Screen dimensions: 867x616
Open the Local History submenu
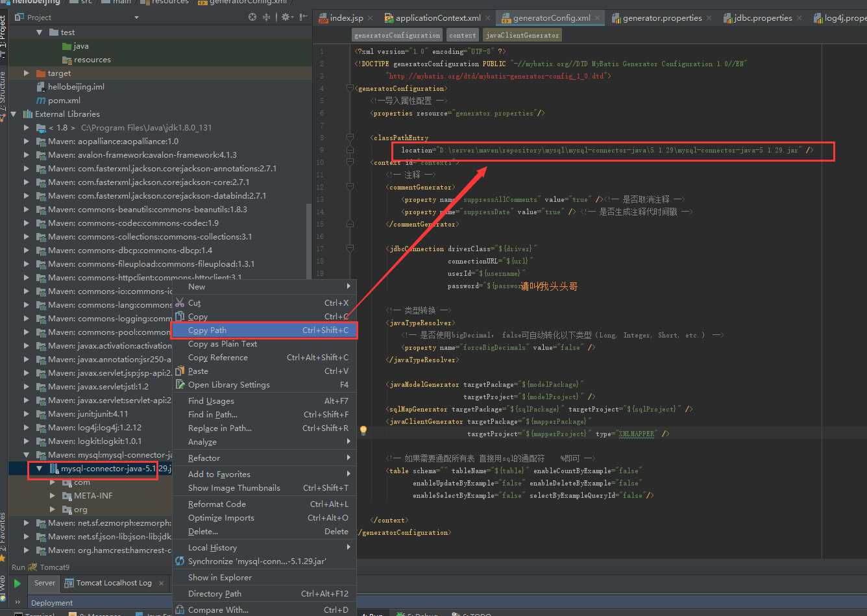(x=264, y=547)
